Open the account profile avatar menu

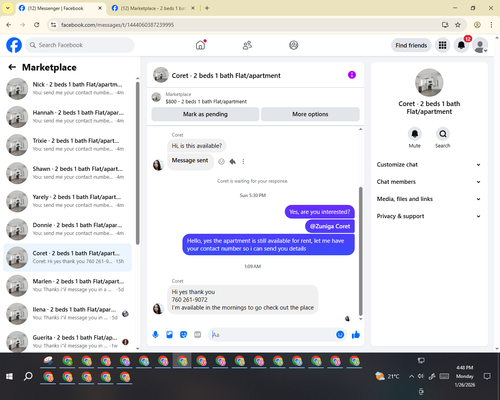[480, 45]
